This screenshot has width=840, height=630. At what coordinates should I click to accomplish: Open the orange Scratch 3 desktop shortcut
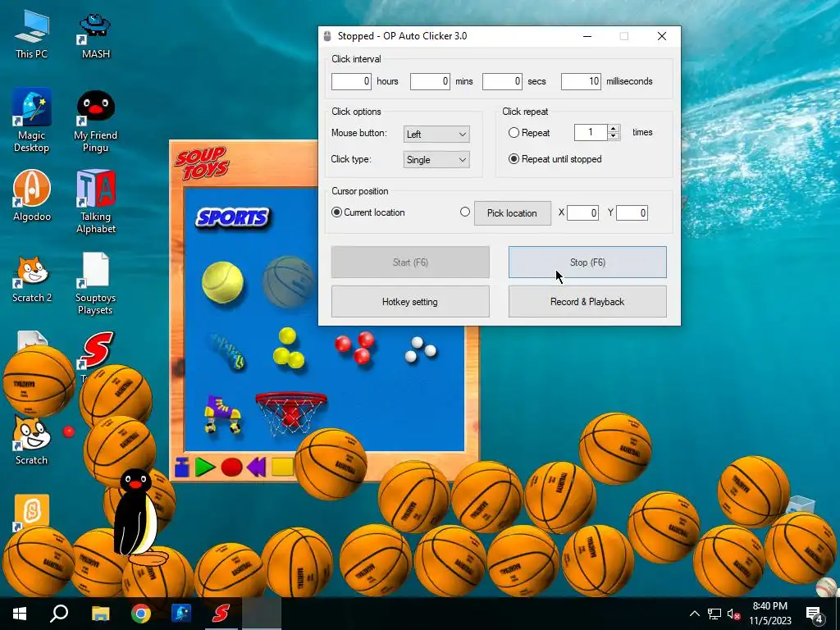coord(32,512)
